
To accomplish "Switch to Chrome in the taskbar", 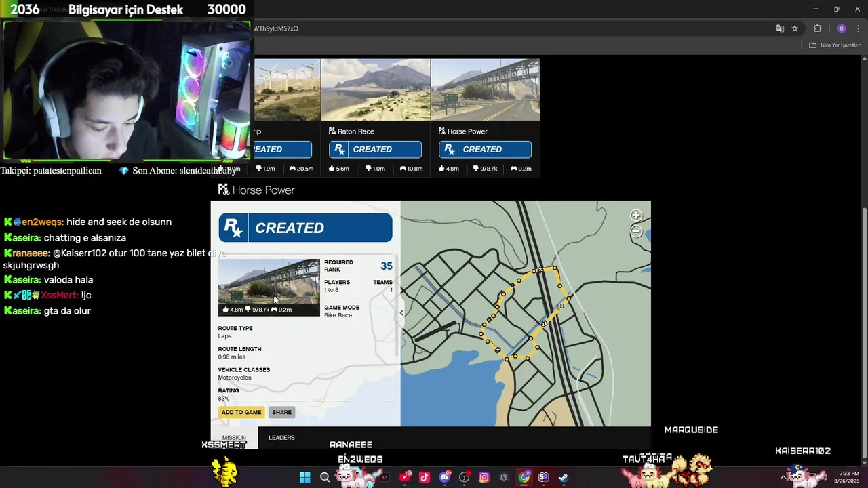I will (x=524, y=477).
